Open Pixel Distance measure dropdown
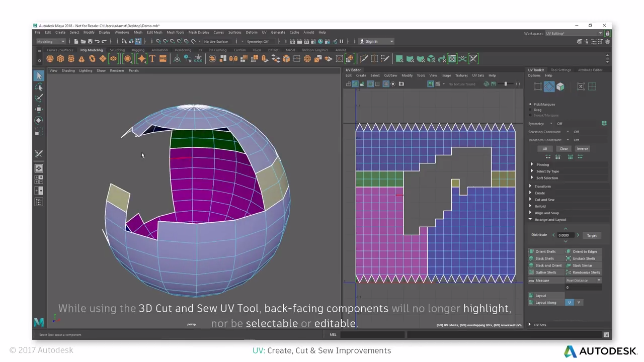This screenshot has height=362, width=644. coord(583,281)
